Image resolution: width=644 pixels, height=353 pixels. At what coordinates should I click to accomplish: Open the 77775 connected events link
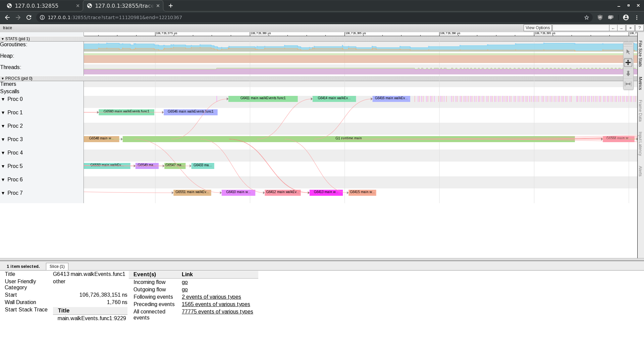click(217, 312)
